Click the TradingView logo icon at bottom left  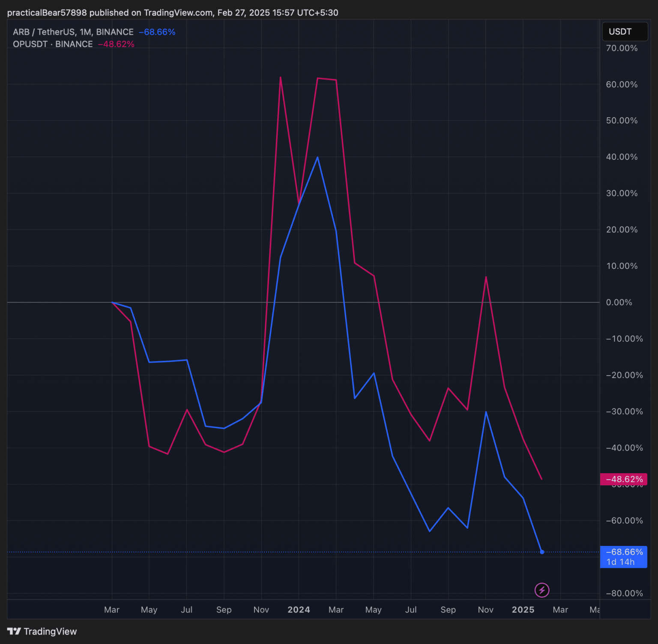point(14,631)
